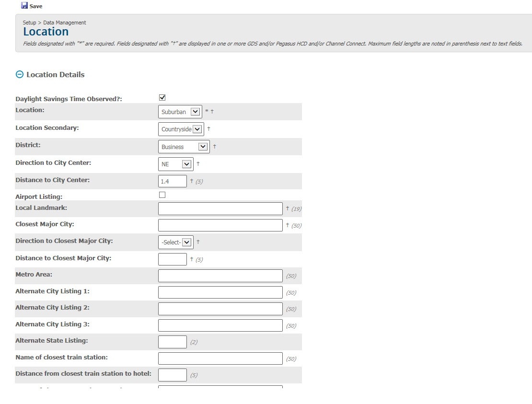Click the Alternate State Listing field
Screen dimensions: 532x404
point(173,342)
